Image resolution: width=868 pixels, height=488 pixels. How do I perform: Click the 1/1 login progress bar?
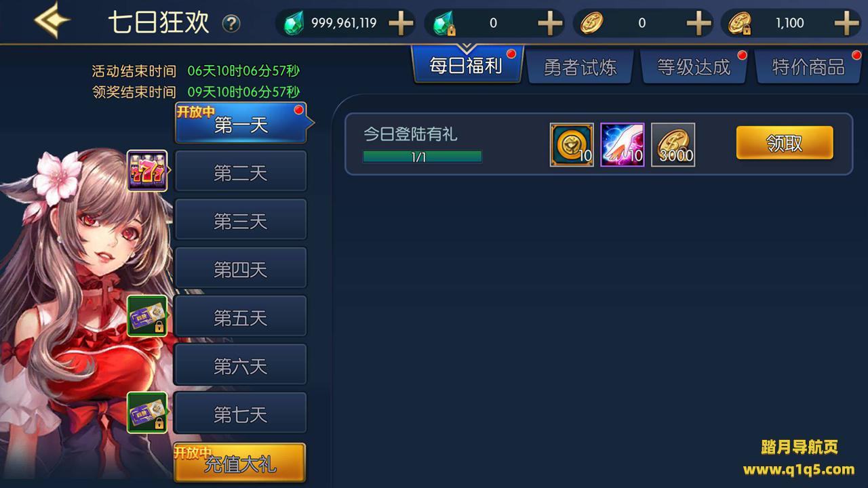422,157
